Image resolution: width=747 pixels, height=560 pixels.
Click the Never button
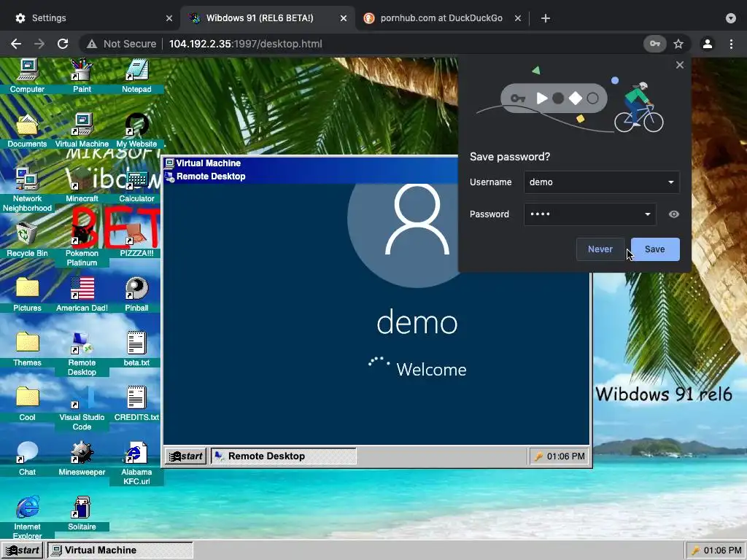pyautogui.click(x=600, y=249)
